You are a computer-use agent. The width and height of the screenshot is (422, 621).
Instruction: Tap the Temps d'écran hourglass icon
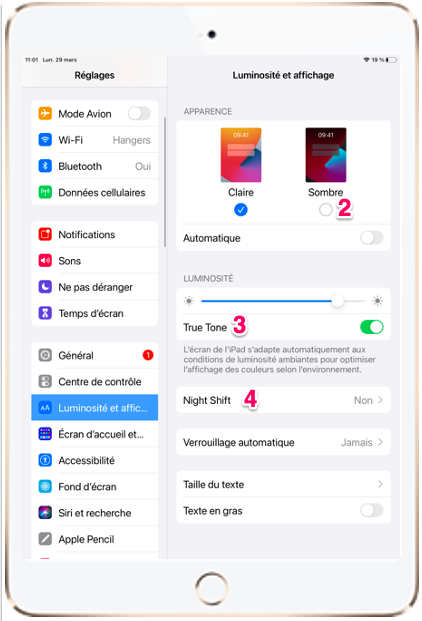45,313
